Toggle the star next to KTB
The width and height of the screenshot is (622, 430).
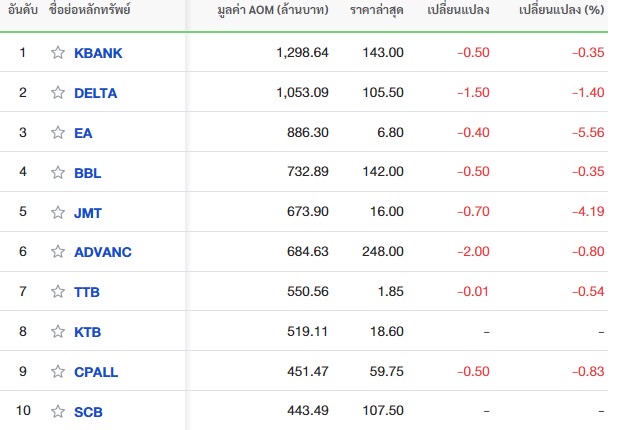tap(58, 332)
